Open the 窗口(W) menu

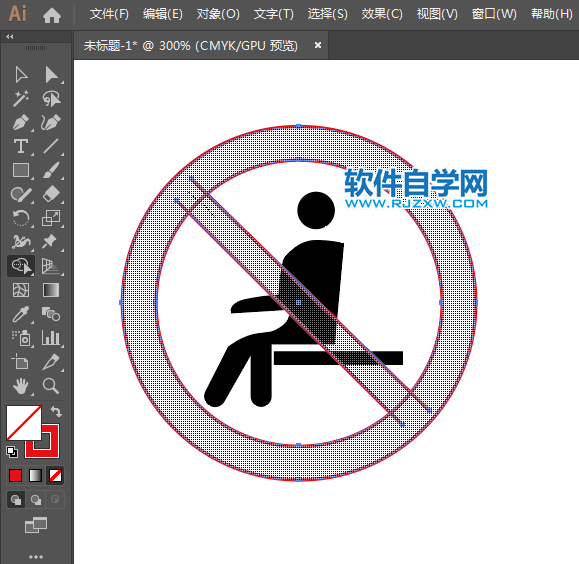pyautogui.click(x=494, y=15)
